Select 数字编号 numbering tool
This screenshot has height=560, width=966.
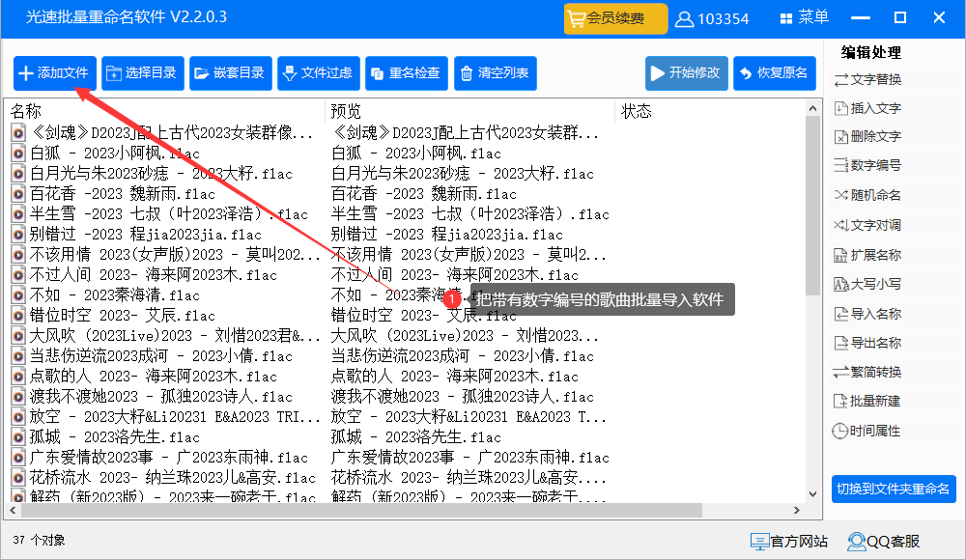[867, 165]
